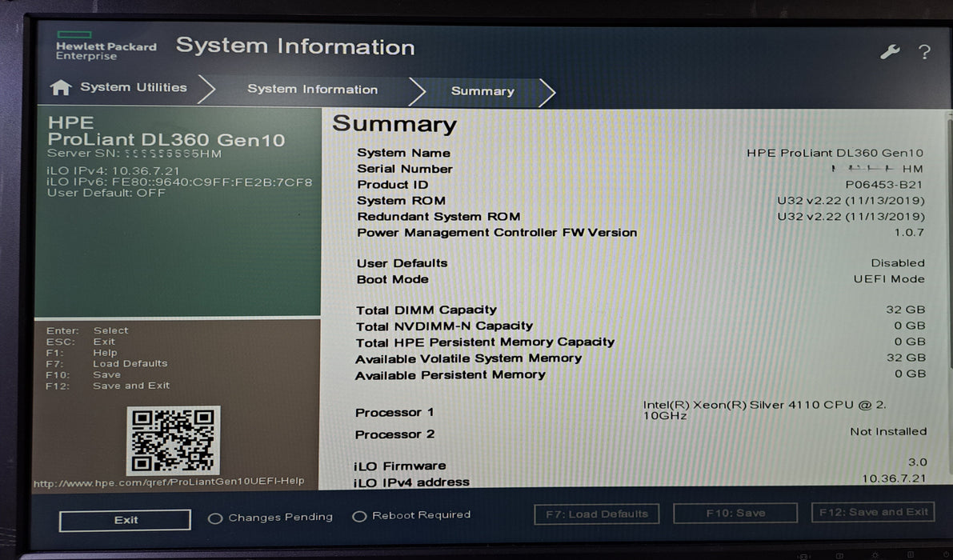Screen dimensions: 953x560
Task: Click Server SN line in left panel
Action: click(134, 154)
